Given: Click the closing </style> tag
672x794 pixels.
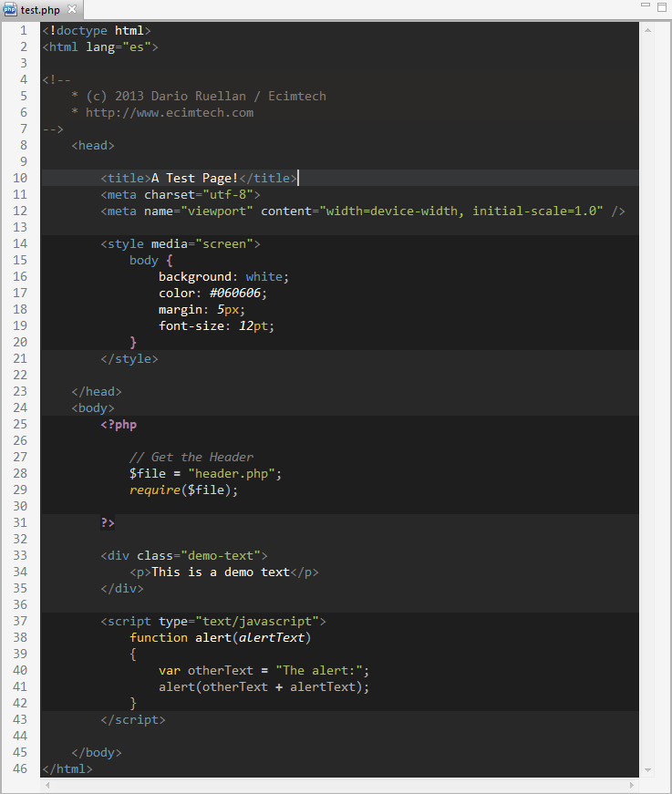Looking at the screenshot, I should pos(129,359).
